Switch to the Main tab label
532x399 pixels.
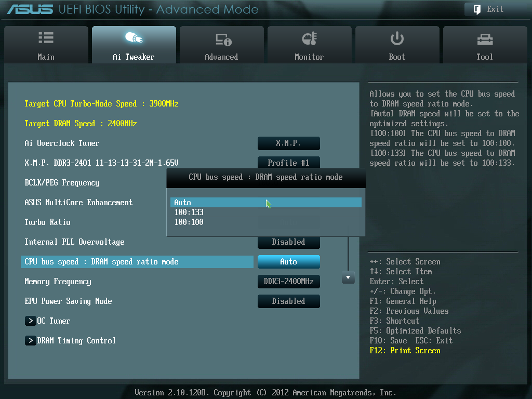[x=46, y=57]
